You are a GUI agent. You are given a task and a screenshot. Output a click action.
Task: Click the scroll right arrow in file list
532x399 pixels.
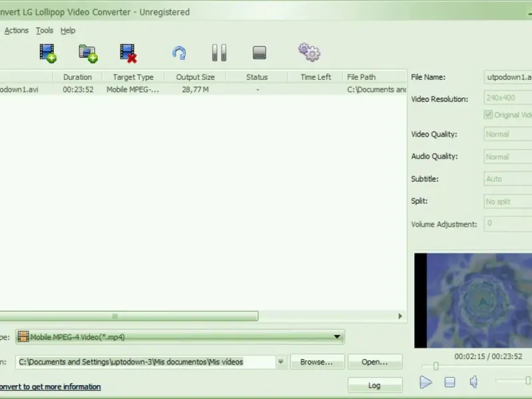(x=400, y=317)
